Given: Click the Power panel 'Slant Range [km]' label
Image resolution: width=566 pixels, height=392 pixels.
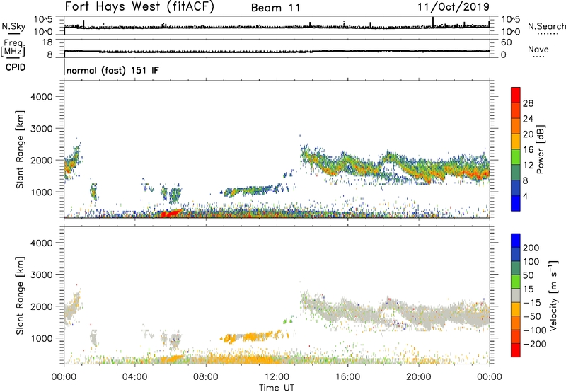Looking at the screenshot, I should [20, 149].
